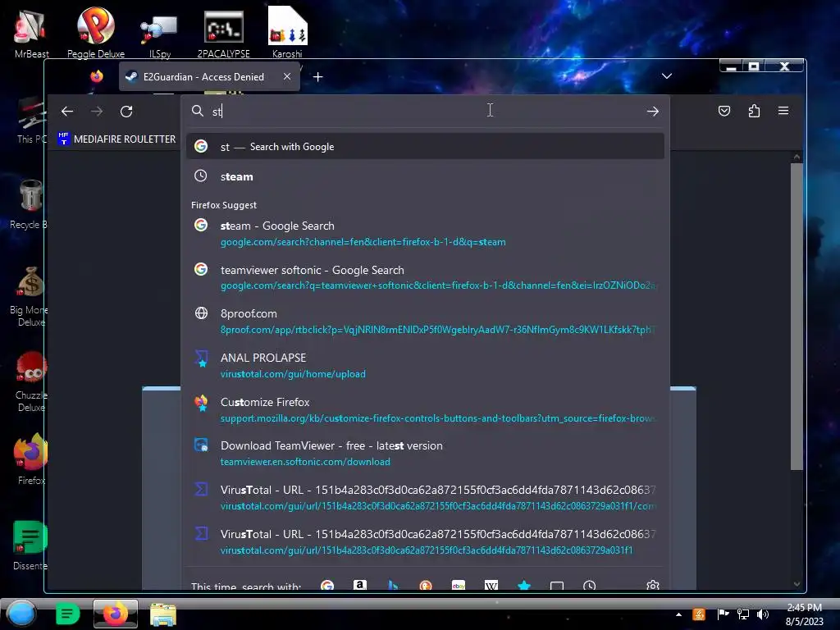Select the Firefox desktop shortcut
840x630 pixels.
(31, 459)
